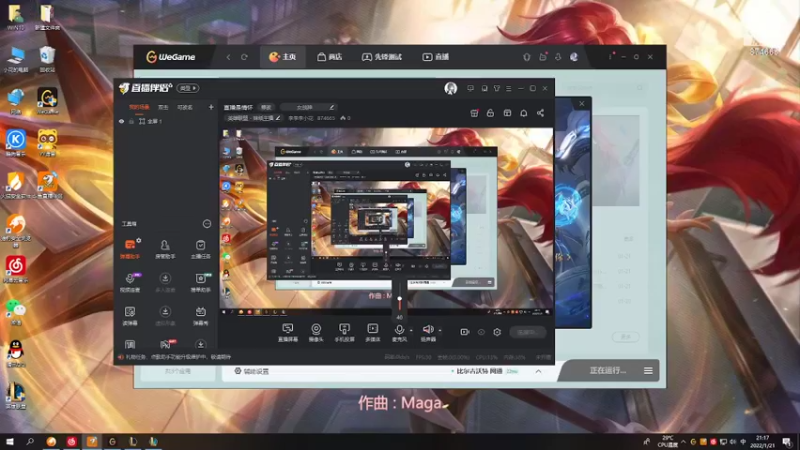800x450 pixels.
Task: Open 辅助设置 in WeGame bottom bar
Action: tap(252, 371)
